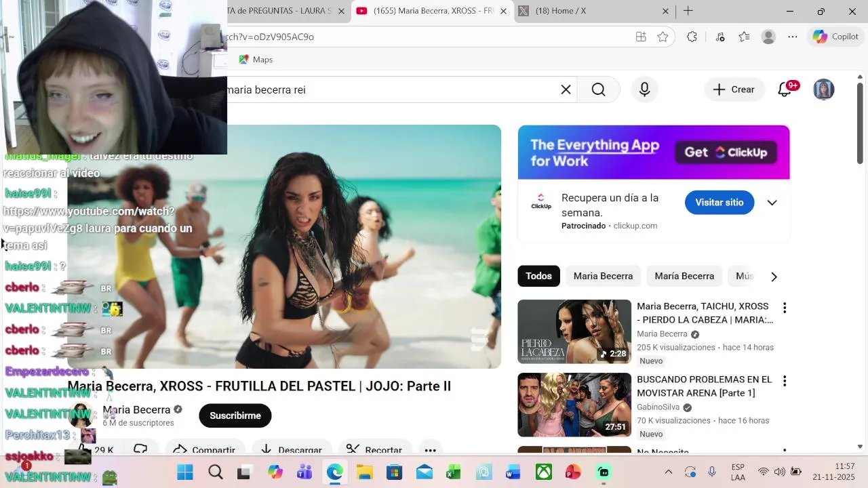868x488 pixels.
Task: Open Microsoft Teams from taskbar
Action: 304,472
